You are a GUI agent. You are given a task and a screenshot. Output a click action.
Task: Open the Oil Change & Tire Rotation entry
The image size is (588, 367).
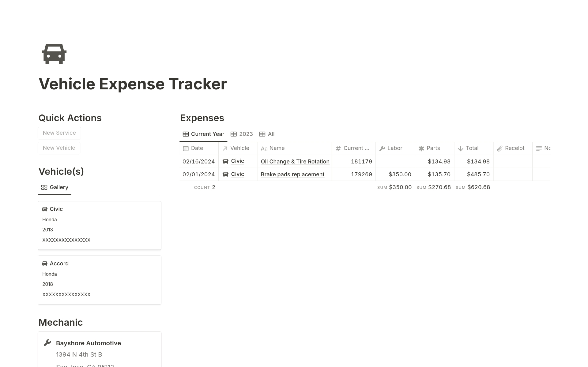(295, 162)
